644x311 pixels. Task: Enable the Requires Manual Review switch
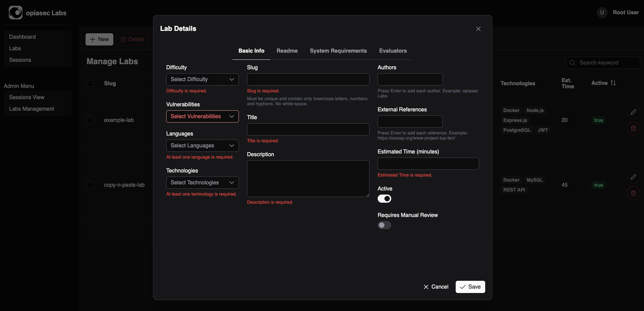[x=384, y=225]
